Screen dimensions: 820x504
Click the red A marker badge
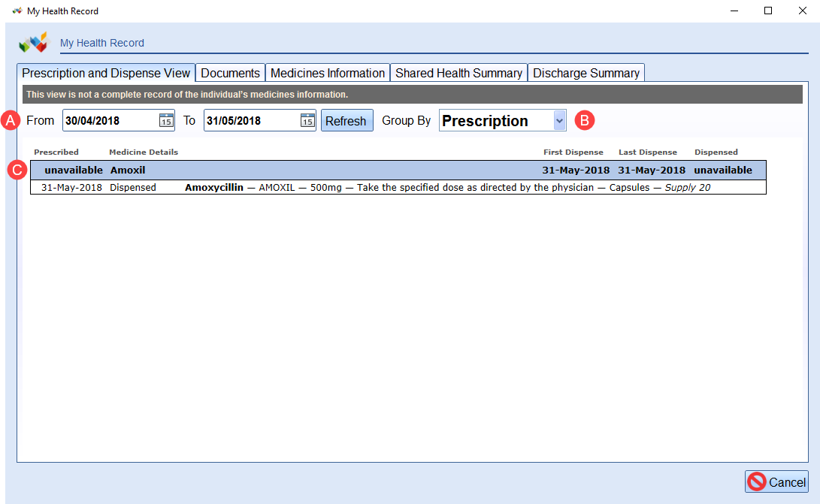click(x=10, y=119)
